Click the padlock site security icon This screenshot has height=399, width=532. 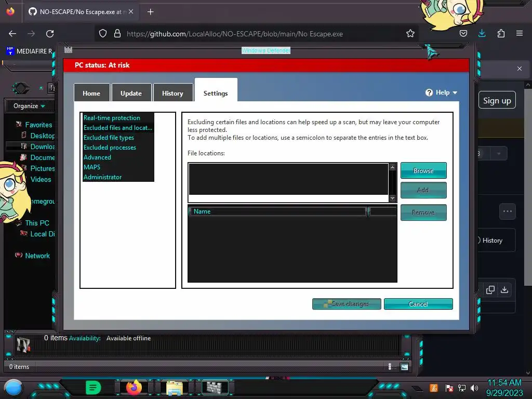pos(117,34)
